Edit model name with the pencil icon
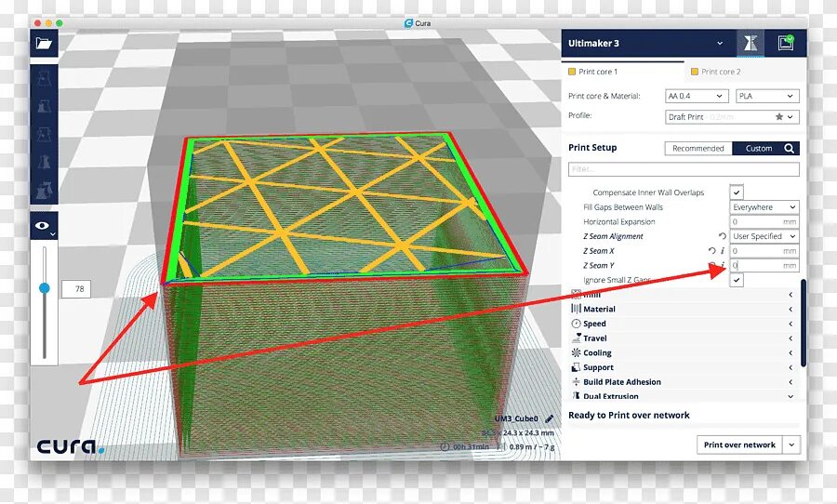 550,418
